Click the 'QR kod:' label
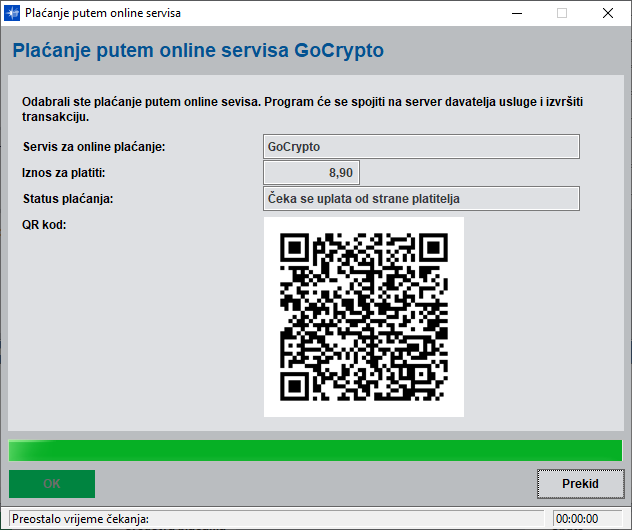The image size is (632, 530). coord(44,224)
